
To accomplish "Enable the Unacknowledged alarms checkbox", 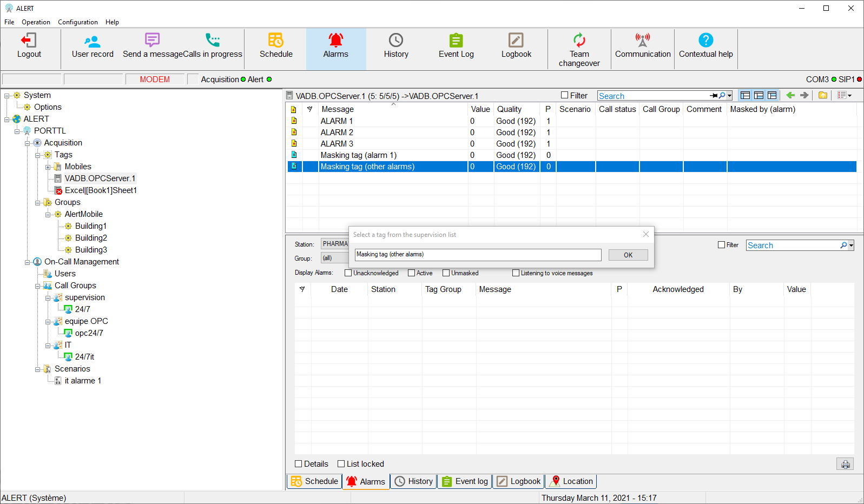I will (348, 273).
